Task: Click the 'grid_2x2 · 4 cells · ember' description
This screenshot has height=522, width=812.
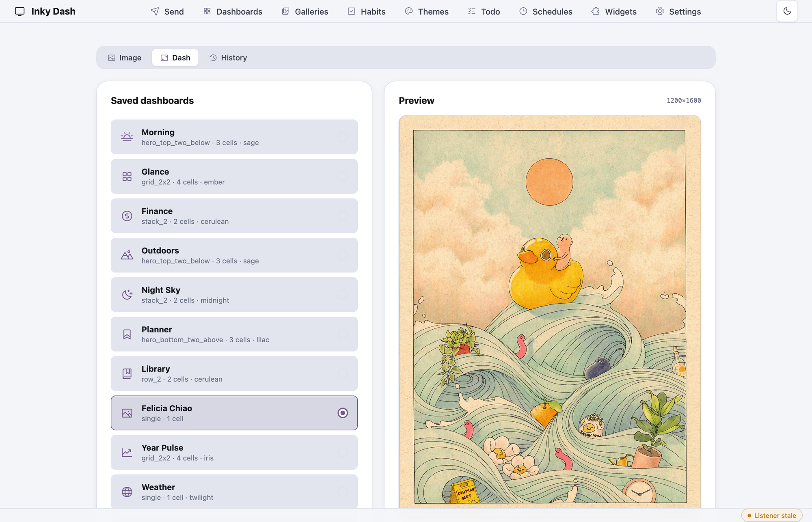Action: 183,182
